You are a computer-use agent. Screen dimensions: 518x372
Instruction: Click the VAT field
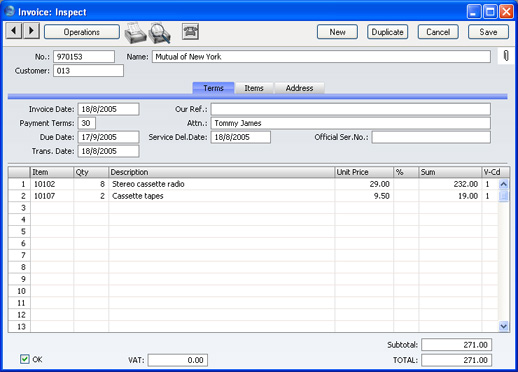tap(178, 360)
